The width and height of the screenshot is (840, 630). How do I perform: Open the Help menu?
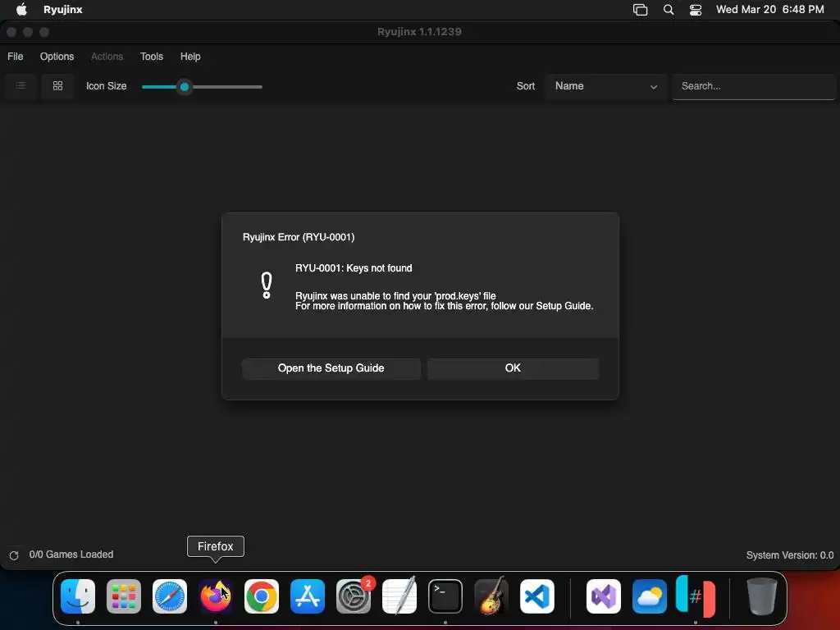190,57
